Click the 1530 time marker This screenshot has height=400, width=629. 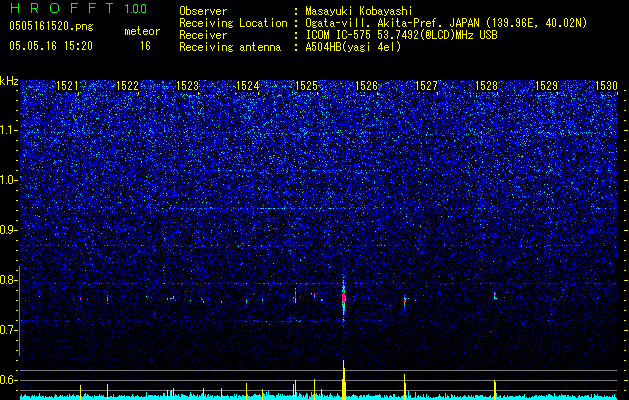tap(606, 86)
